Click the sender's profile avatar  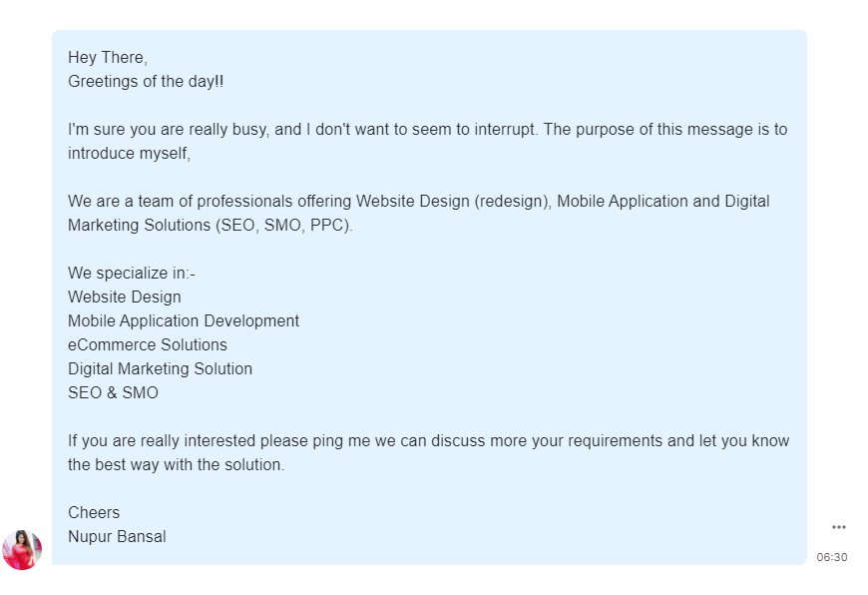pyautogui.click(x=22, y=549)
